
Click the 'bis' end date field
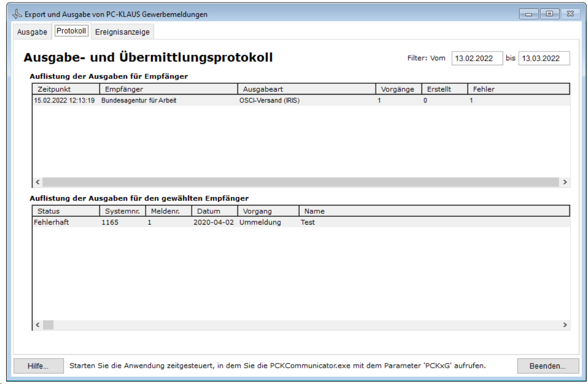[x=544, y=58]
